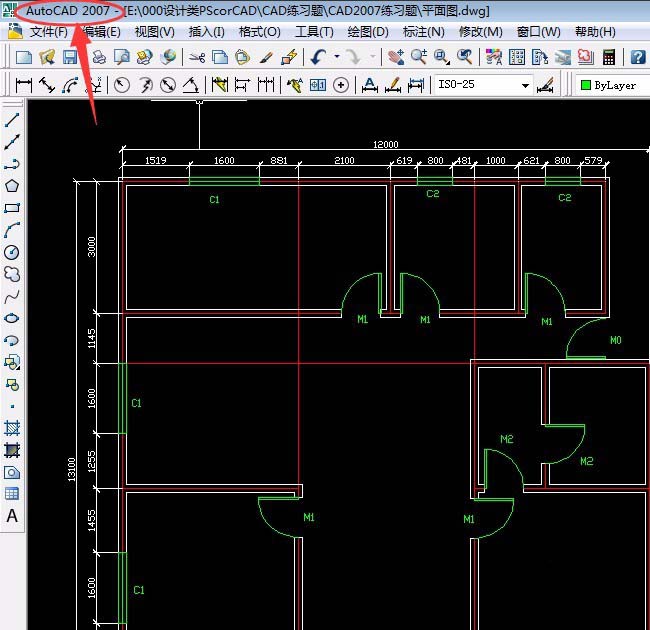
Task: Click the 3D DWF globe icon
Action: [168, 57]
